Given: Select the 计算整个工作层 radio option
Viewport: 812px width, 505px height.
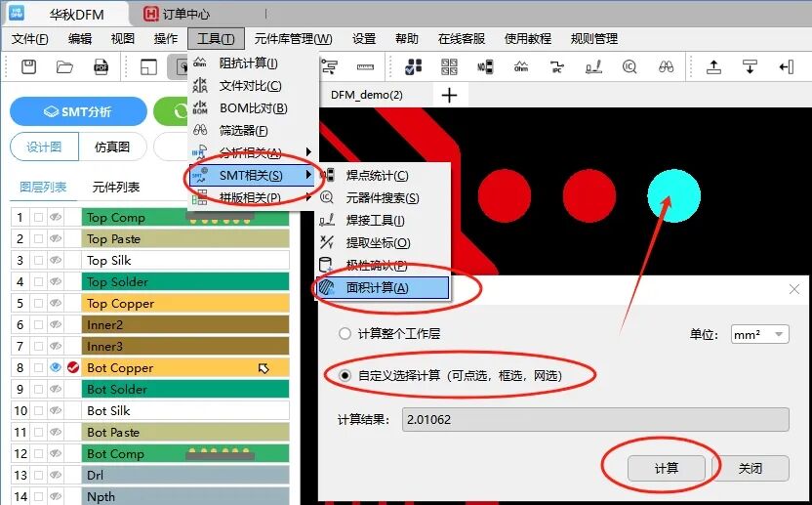Looking at the screenshot, I should (345, 334).
